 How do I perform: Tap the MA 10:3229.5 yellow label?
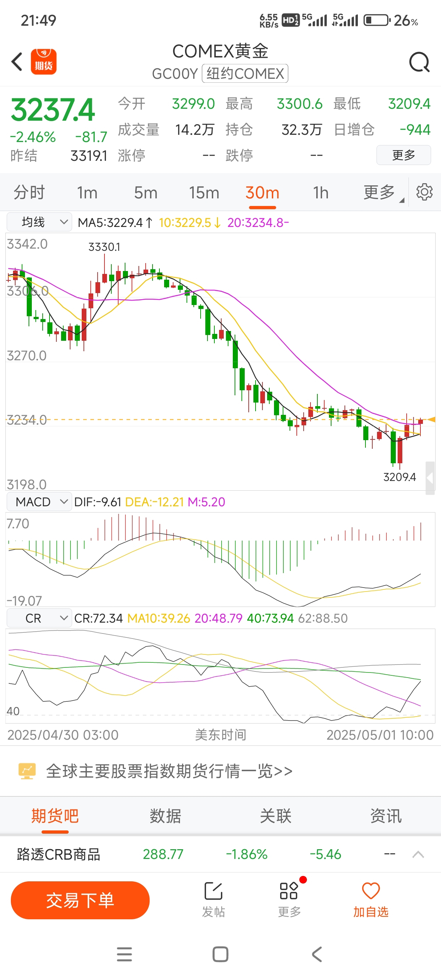tap(189, 223)
